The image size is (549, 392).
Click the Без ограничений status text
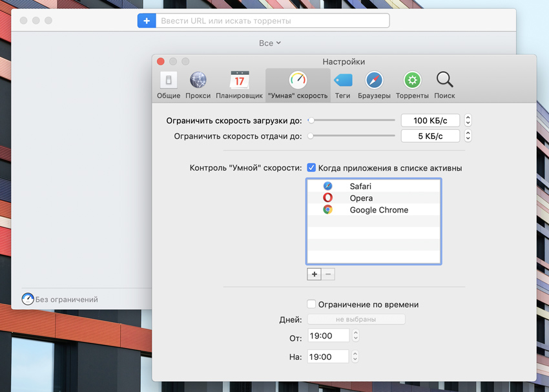(67, 300)
